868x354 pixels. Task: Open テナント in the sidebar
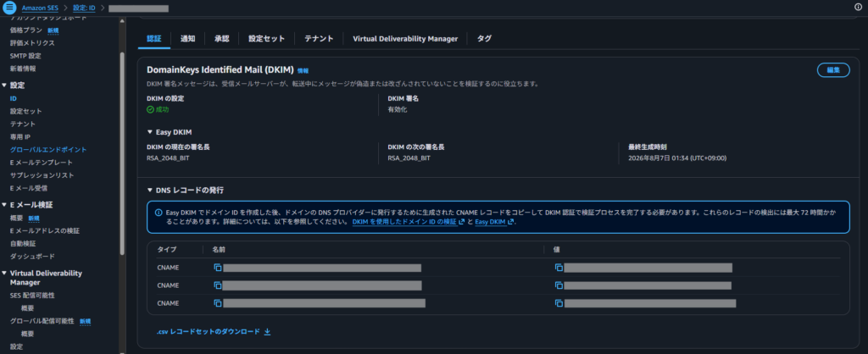tap(23, 124)
